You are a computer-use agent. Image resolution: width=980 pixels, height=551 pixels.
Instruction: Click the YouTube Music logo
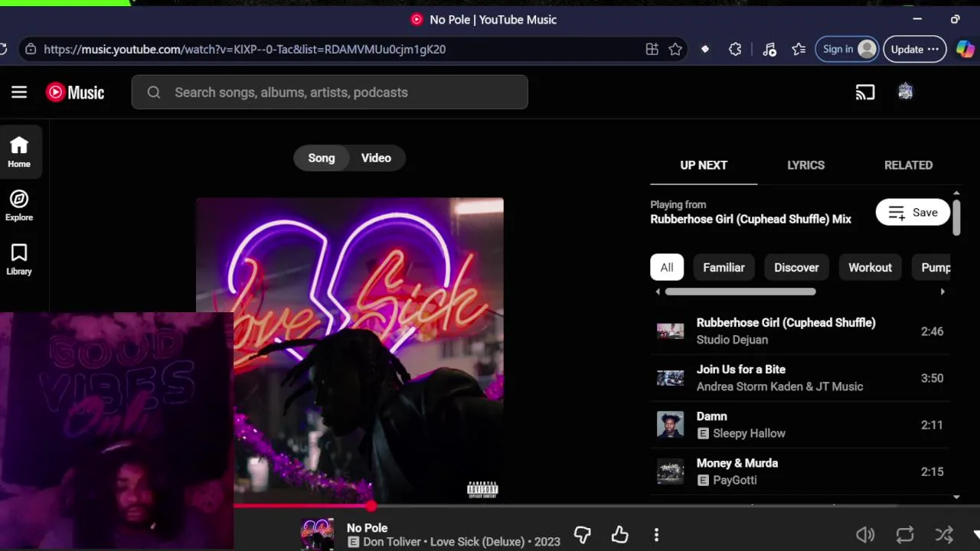75,93
